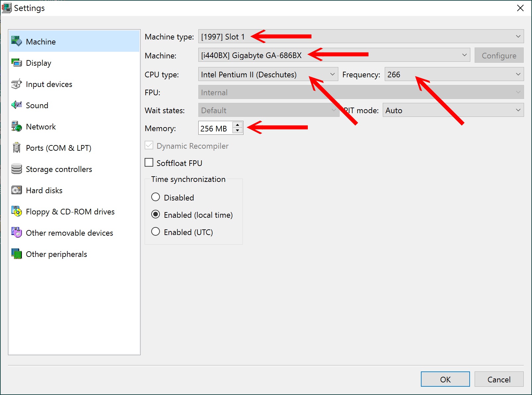Select Floppy & CD-ROM drives entry
This screenshot has height=395, width=532.
74,211
